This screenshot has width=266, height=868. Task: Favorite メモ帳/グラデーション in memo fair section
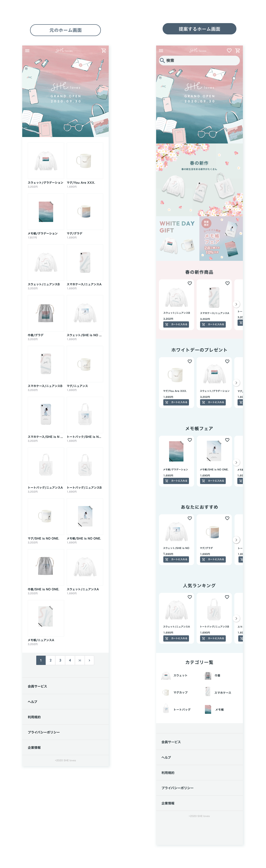(x=190, y=440)
